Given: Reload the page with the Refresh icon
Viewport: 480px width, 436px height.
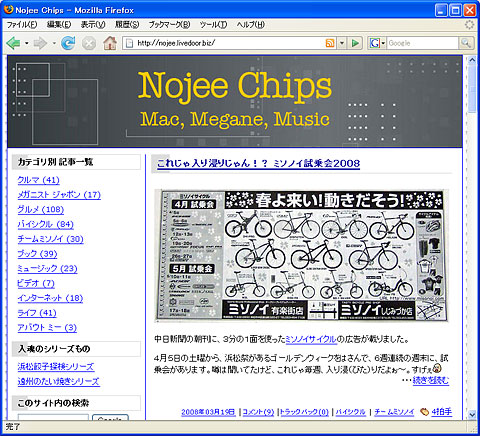Looking at the screenshot, I should tap(68, 43).
